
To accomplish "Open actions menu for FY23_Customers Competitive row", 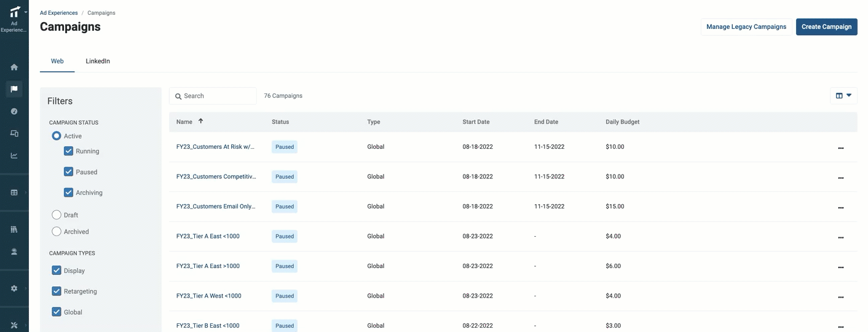I will (840, 178).
